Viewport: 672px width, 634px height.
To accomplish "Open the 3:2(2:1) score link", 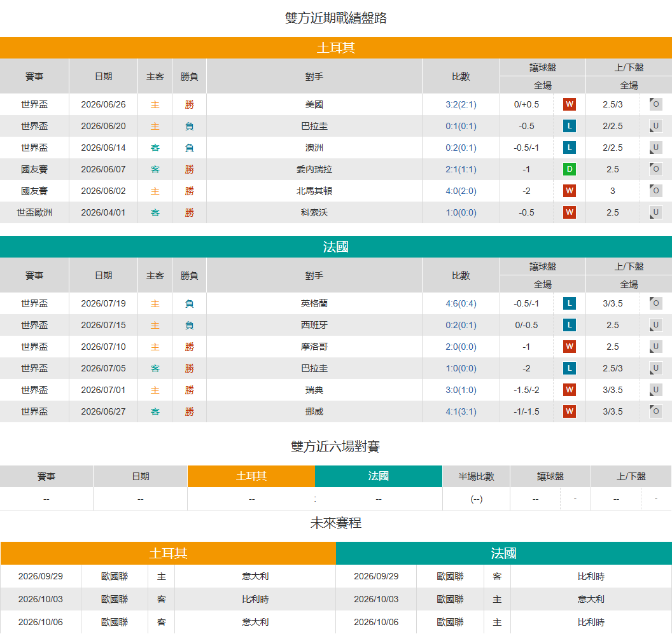I will click(x=461, y=104).
